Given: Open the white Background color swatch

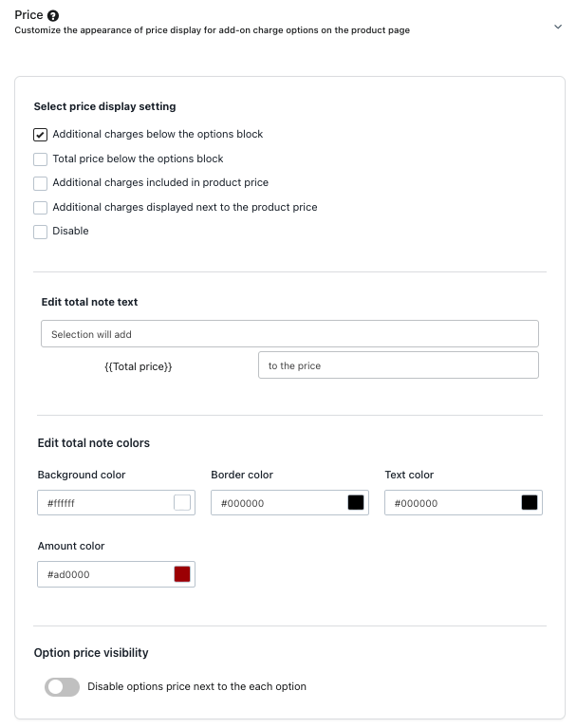Looking at the screenshot, I should tap(182, 503).
